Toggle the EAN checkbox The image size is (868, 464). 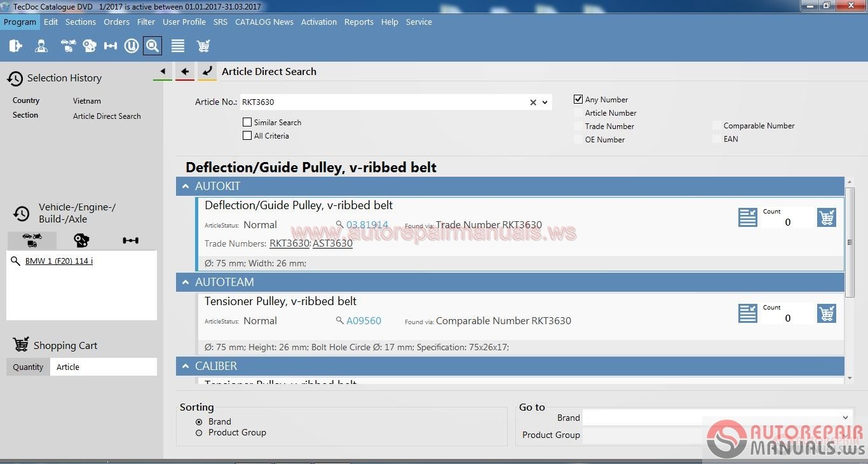tap(717, 139)
